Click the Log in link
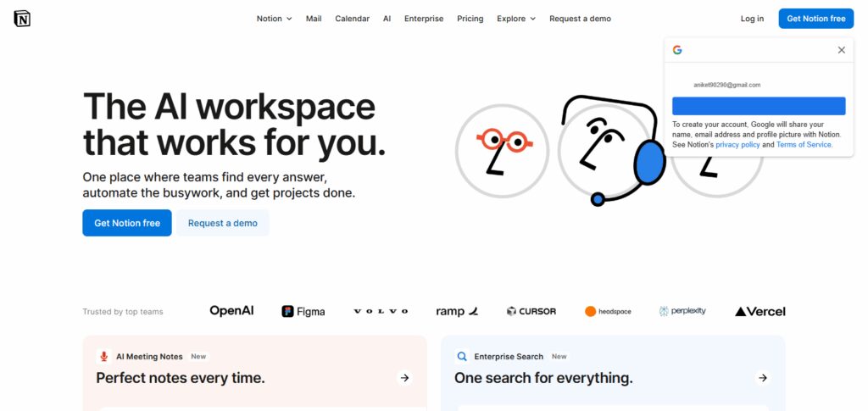868x411 pixels. click(752, 19)
